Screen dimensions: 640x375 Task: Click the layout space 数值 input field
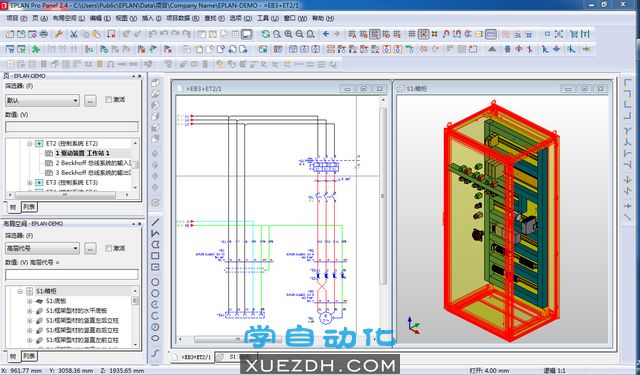click(71, 275)
